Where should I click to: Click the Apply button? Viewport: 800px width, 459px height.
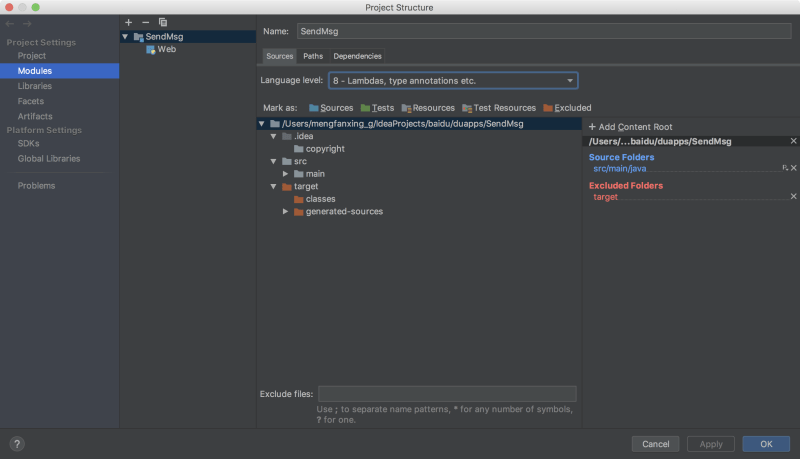click(x=711, y=444)
